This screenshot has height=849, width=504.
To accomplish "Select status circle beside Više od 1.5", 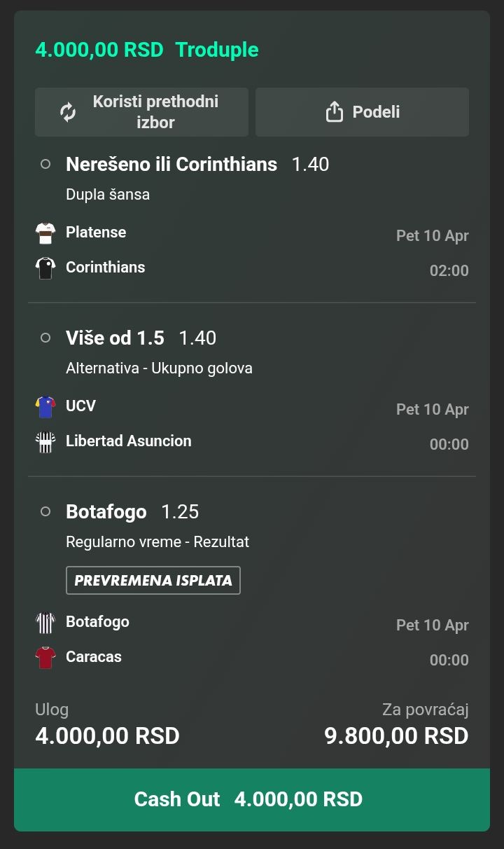I will click(x=45, y=338).
